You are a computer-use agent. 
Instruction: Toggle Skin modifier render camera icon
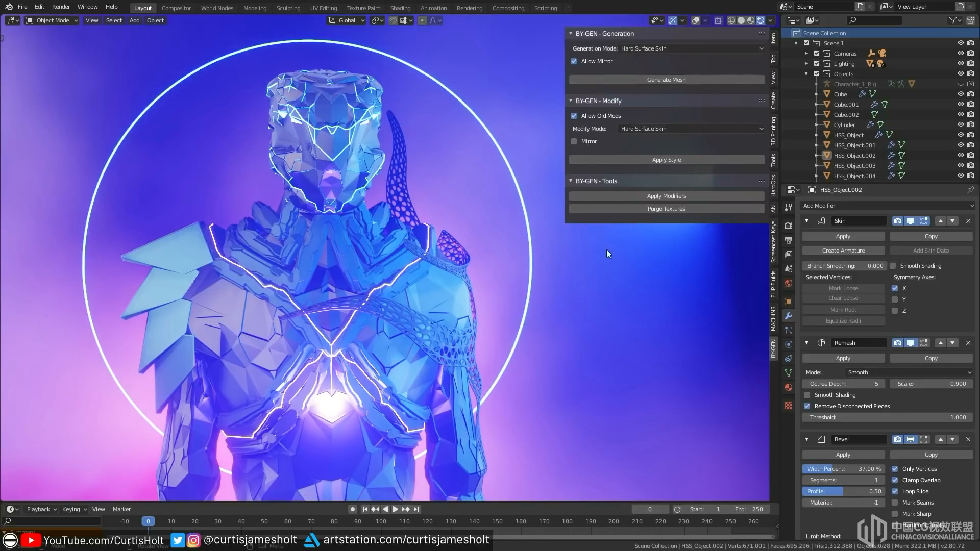click(897, 221)
